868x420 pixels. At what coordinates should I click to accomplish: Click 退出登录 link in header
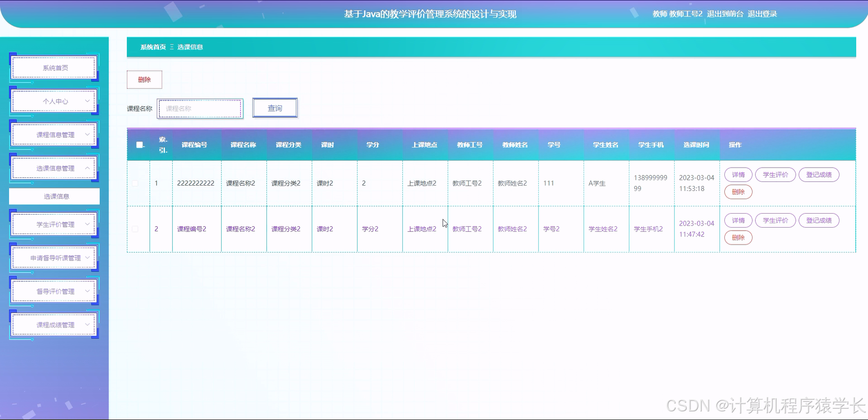762,14
